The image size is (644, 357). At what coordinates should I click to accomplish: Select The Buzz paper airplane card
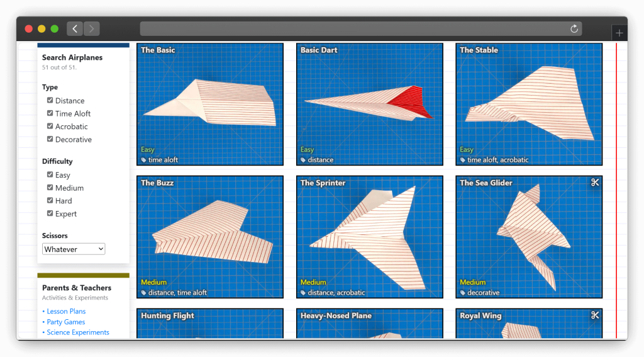pyautogui.click(x=209, y=237)
